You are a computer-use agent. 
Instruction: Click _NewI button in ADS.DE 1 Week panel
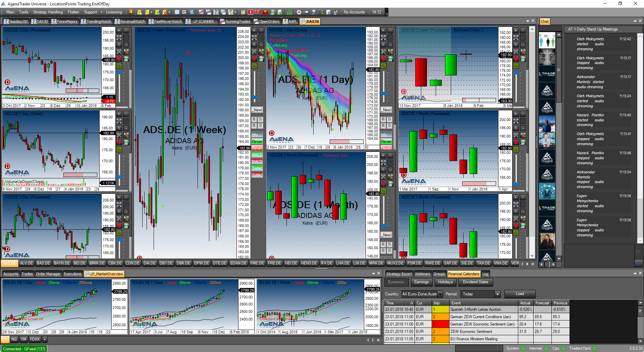point(257,110)
